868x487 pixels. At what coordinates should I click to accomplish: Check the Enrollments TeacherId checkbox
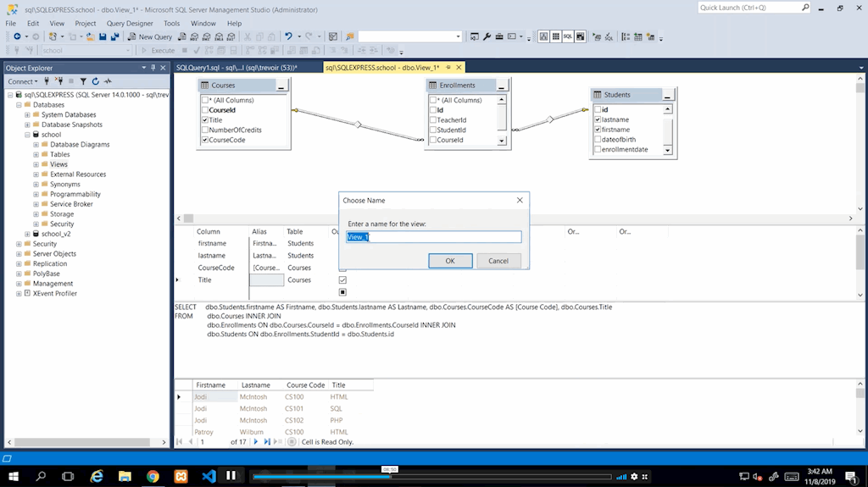(433, 120)
